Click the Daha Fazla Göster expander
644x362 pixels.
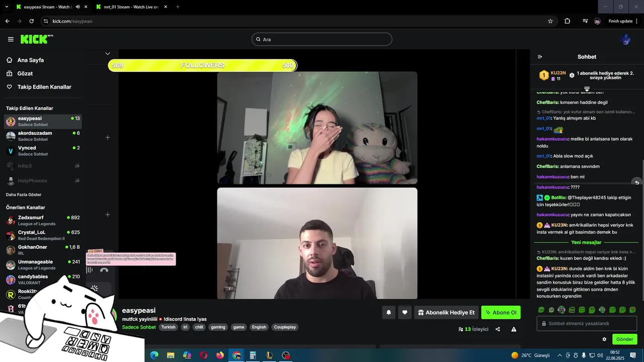24,195
